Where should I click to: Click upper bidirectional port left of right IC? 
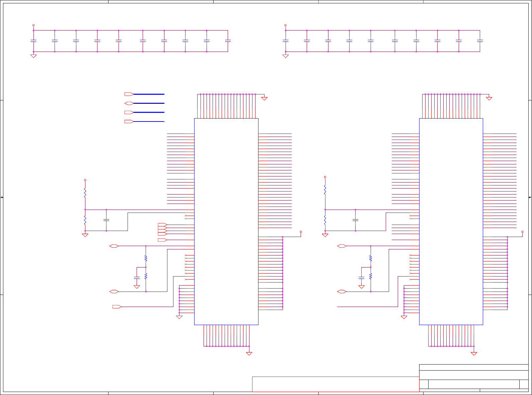tap(342, 246)
